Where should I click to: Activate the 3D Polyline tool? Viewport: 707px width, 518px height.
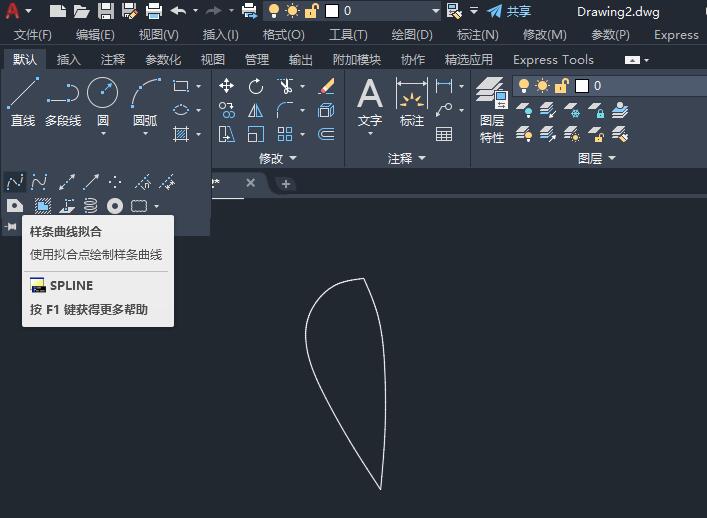click(67, 206)
